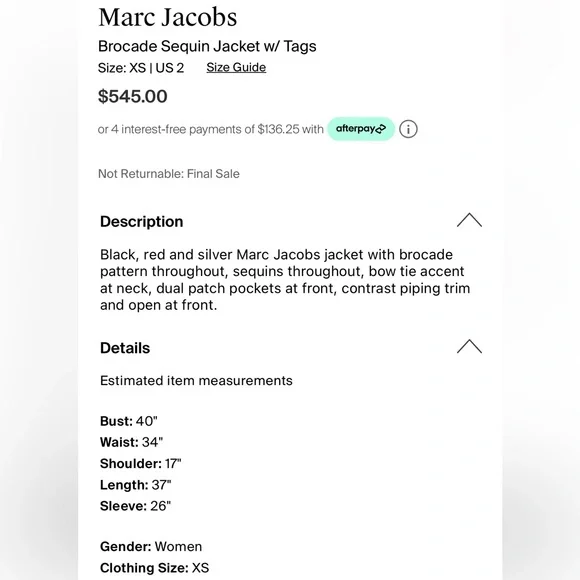Screen dimensions: 580x580
Task: Click the Sleeve measurement line
Action: pyautogui.click(x=135, y=506)
